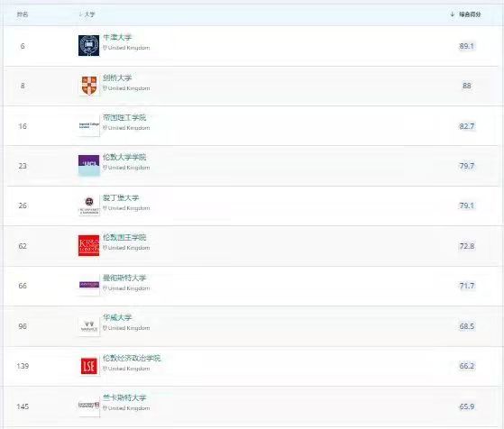Click rank number 26
The width and height of the screenshot is (504, 429).
click(x=23, y=205)
